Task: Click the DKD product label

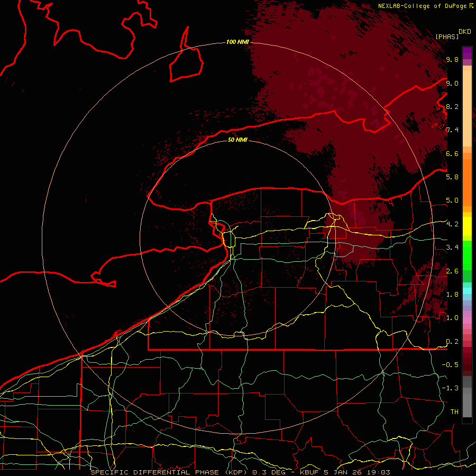Action: tap(465, 31)
